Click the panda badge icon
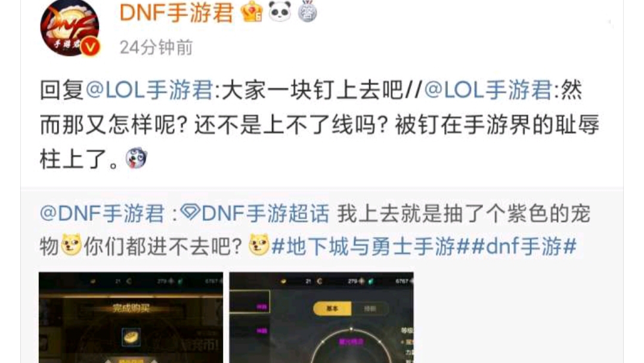Image resolution: width=644 pixels, height=363 pixels. click(x=280, y=11)
